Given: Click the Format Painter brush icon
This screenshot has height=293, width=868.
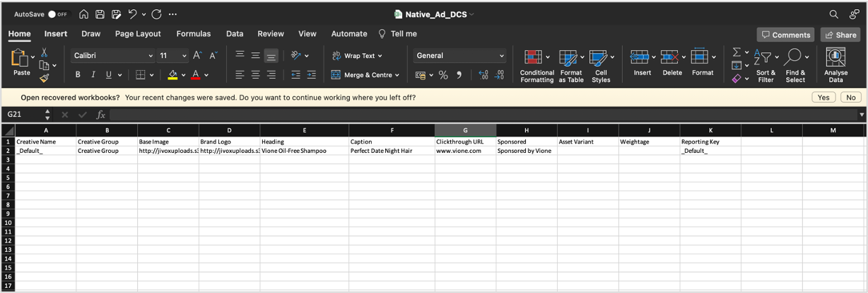Looking at the screenshot, I should click(44, 78).
